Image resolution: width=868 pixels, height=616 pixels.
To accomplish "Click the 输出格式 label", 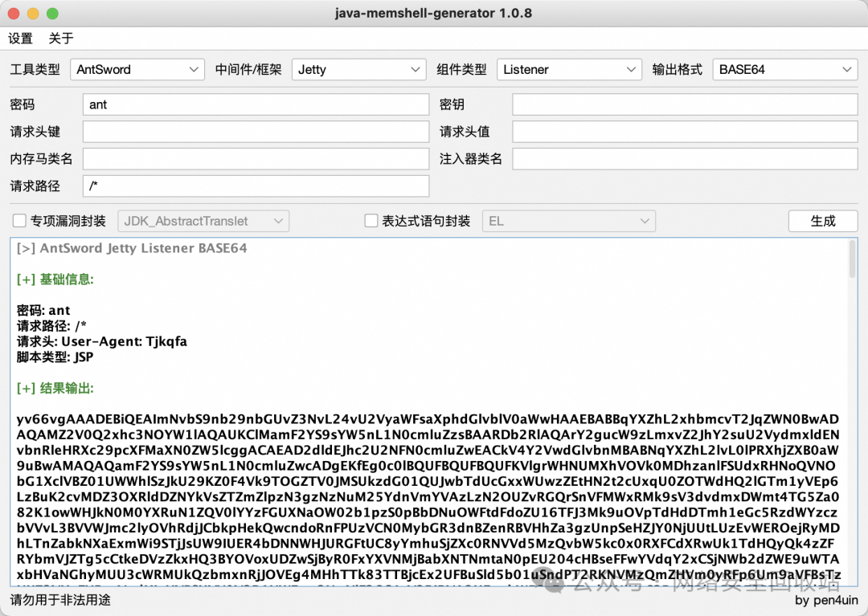I will [677, 70].
